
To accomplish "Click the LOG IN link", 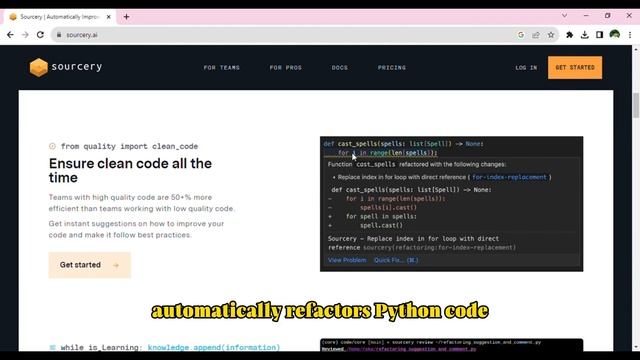I will click(526, 68).
